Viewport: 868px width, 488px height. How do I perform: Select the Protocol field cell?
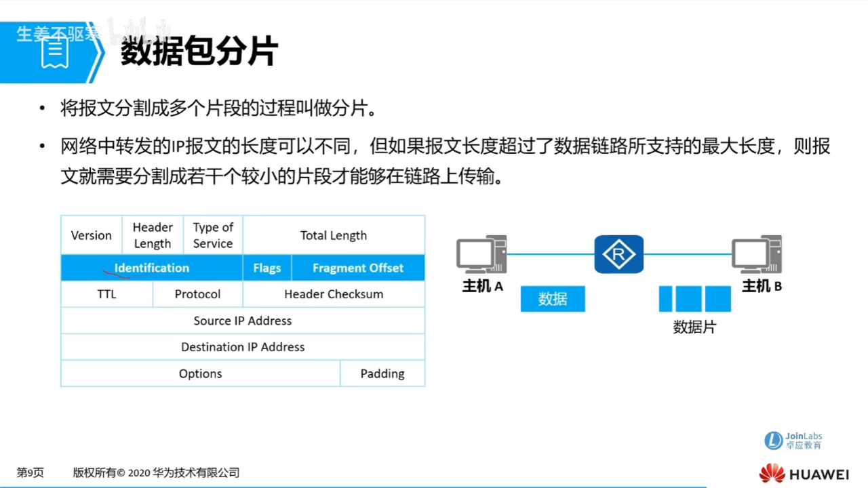[197, 294]
